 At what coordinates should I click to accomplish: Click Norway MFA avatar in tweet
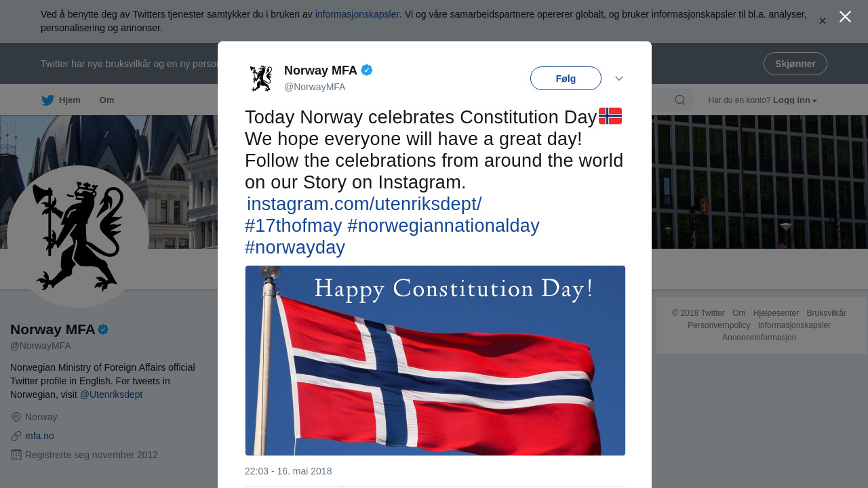tap(261, 79)
